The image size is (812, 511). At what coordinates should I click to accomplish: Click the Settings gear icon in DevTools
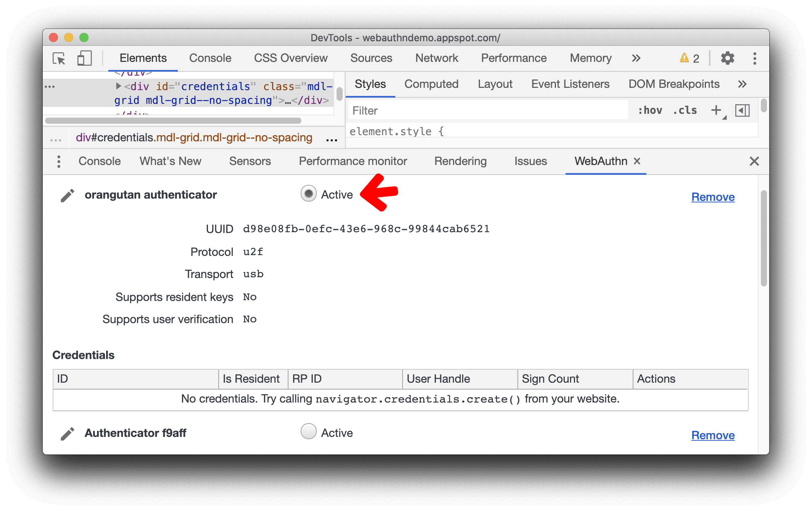tap(727, 57)
